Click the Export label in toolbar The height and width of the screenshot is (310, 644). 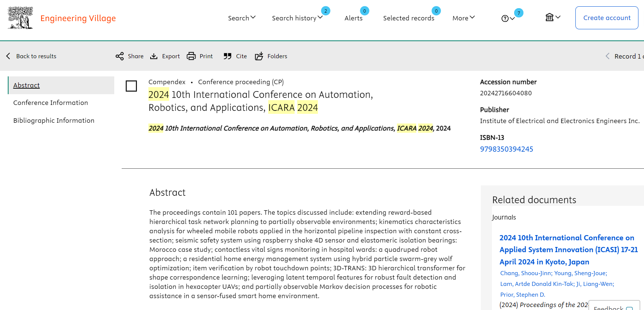pyautogui.click(x=171, y=56)
